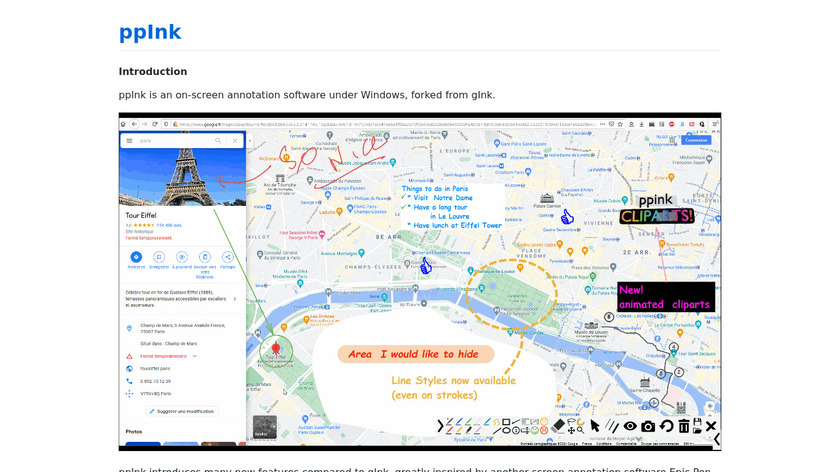840x472 pixels.
Task: Click the Eiffel Tower photo
Action: pos(183,177)
